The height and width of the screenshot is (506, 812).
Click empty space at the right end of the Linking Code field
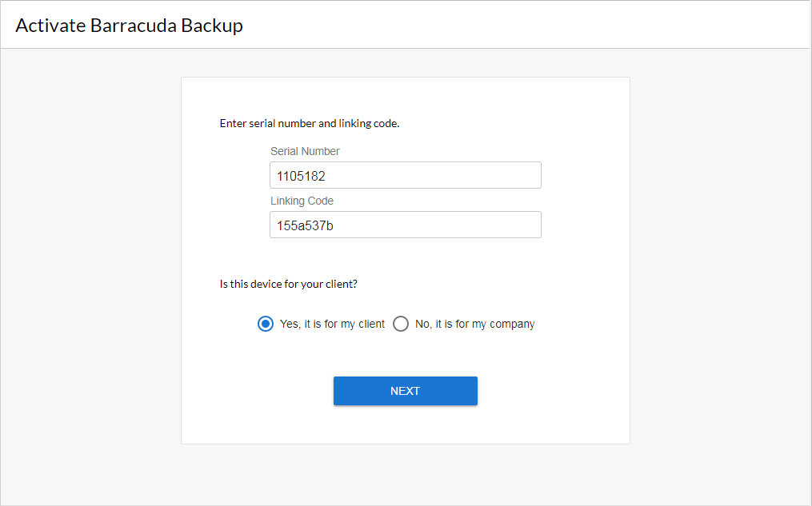click(x=512, y=225)
